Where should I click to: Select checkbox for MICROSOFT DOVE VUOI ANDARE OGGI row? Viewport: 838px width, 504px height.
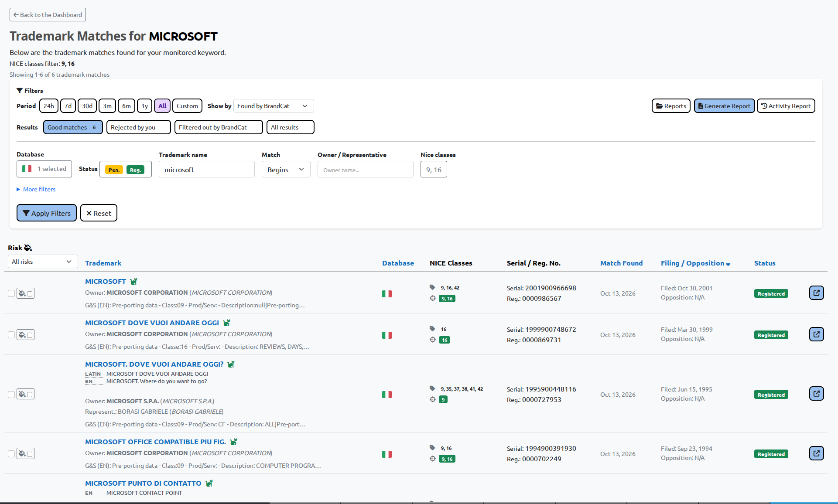pyautogui.click(x=11, y=335)
